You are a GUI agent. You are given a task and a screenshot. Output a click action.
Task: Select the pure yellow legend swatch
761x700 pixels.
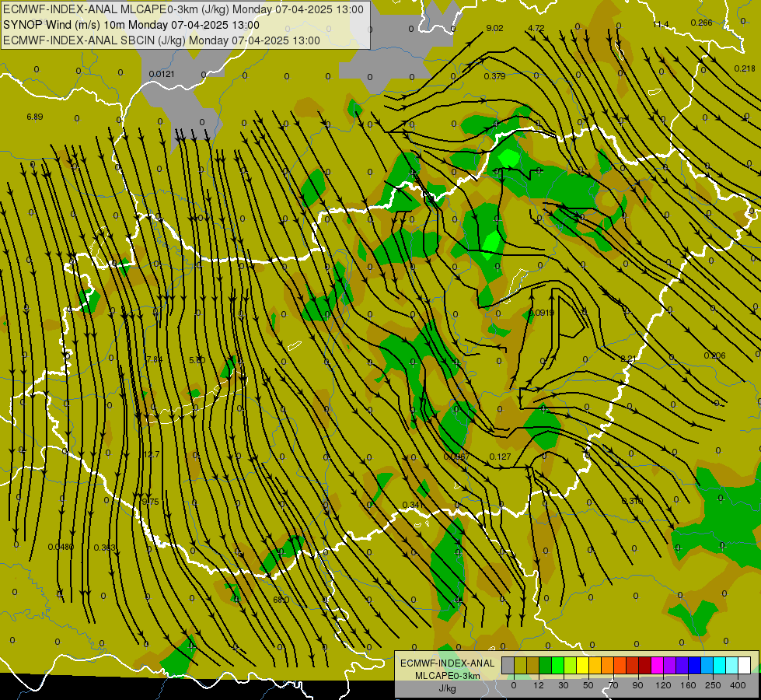[583, 665]
